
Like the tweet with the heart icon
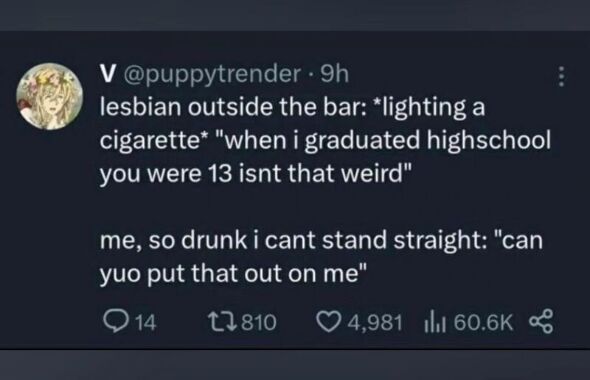click(x=328, y=322)
